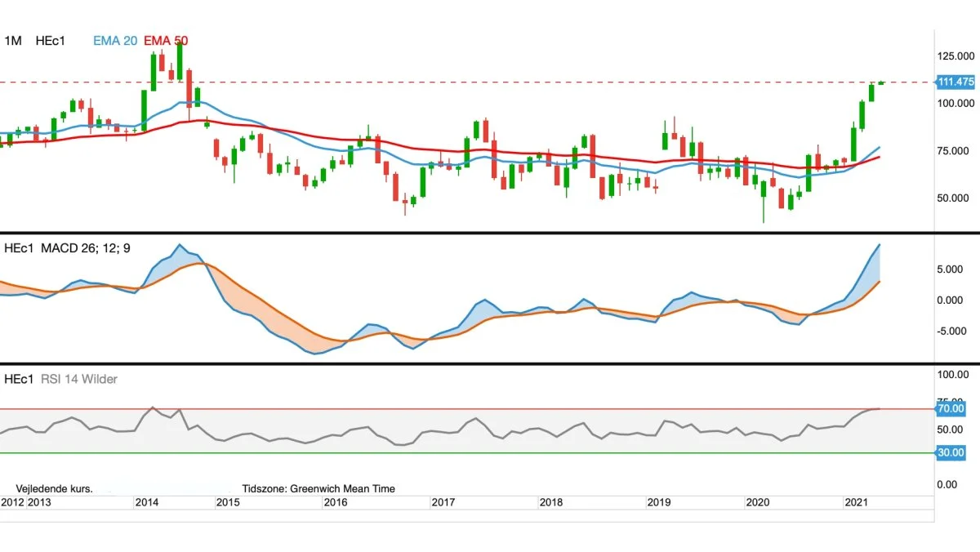Click the Tidszone: Greenwich Mean Time label
The height and width of the screenshot is (552, 980).
[x=318, y=488]
